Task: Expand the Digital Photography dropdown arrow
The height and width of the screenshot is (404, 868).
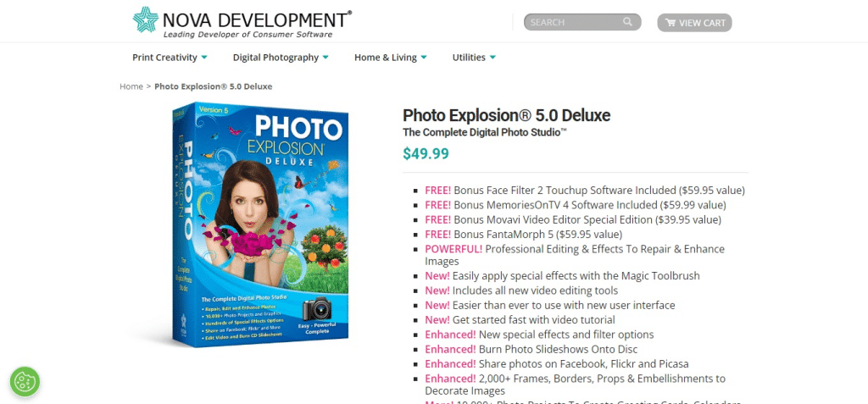Action: click(x=325, y=58)
